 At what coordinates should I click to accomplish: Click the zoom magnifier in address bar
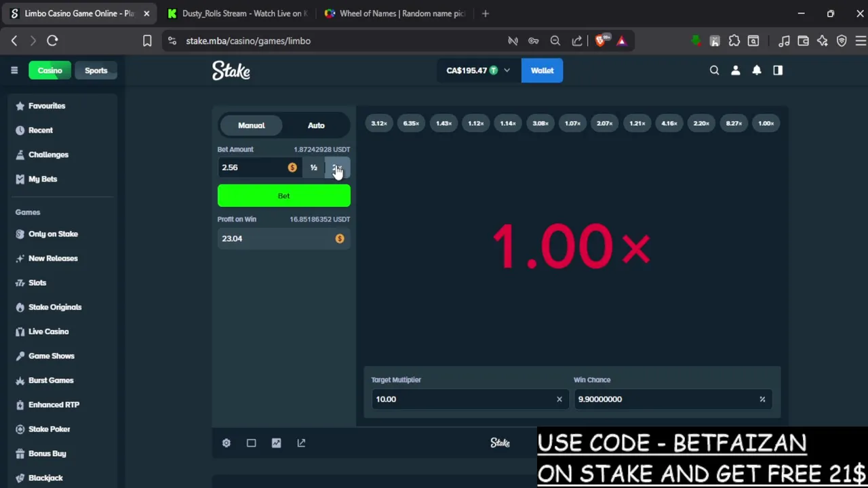(555, 41)
